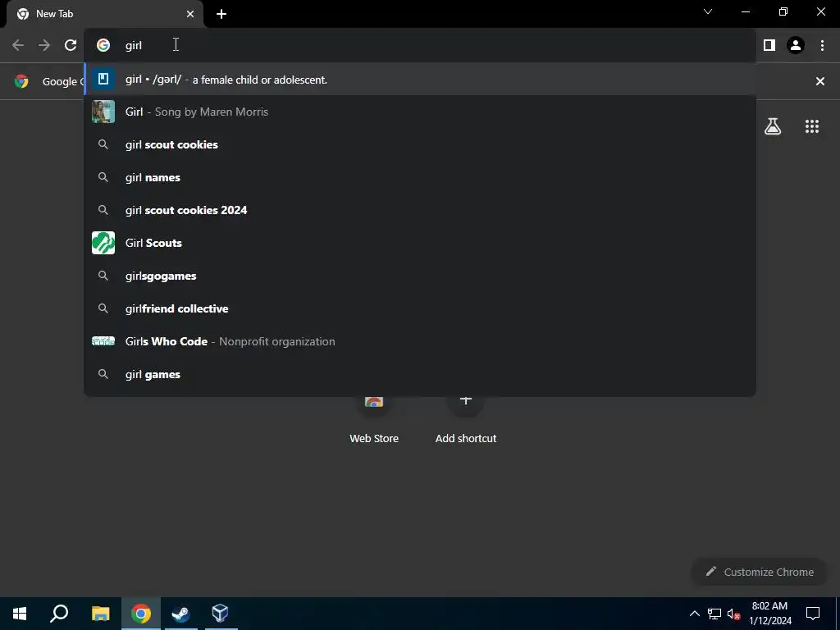Open VirtualBox from the taskbar
Viewport: 840px width, 630px height.
pyautogui.click(x=220, y=614)
